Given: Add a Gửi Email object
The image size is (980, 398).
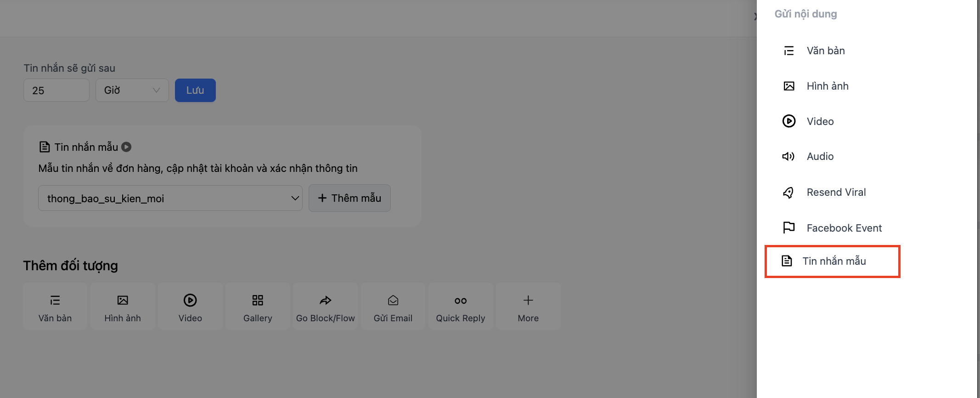Looking at the screenshot, I should [393, 307].
